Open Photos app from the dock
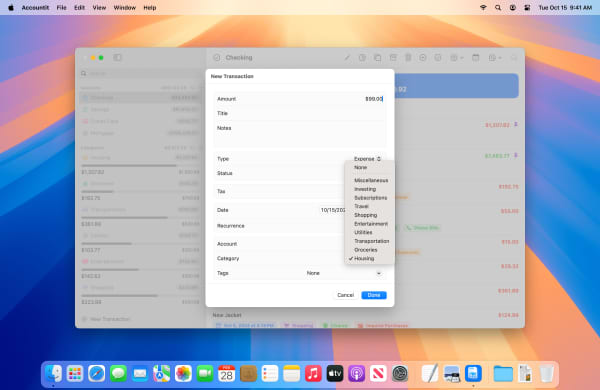Viewport: 600px width, 390px height. click(x=183, y=374)
